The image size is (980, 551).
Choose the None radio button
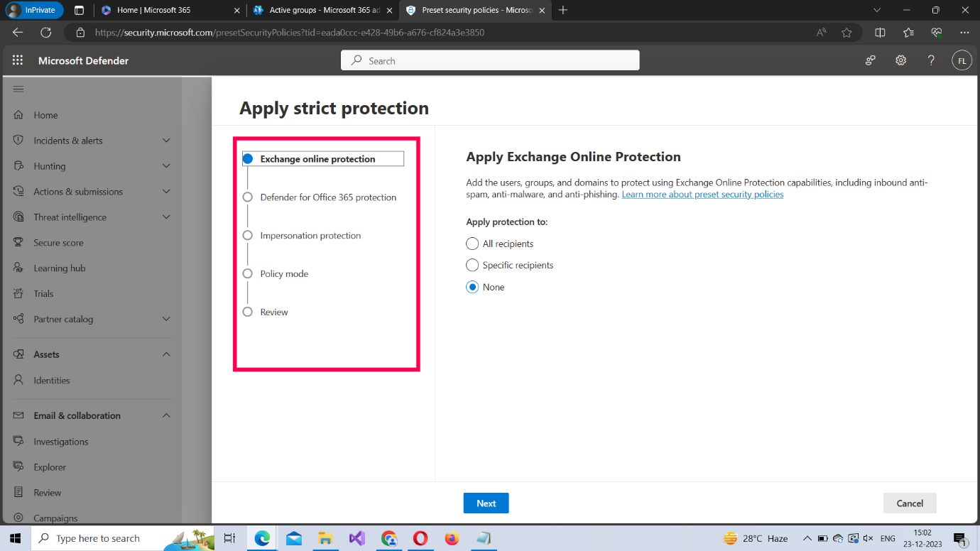click(x=472, y=287)
